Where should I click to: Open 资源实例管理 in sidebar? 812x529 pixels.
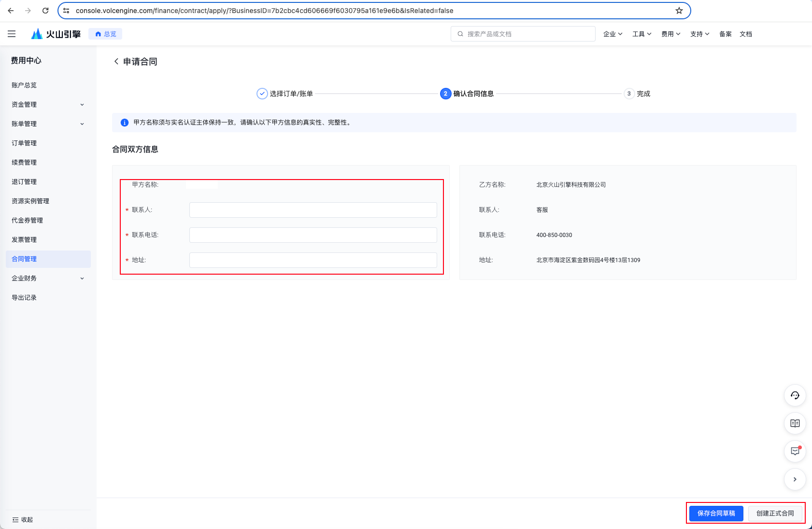coord(48,201)
